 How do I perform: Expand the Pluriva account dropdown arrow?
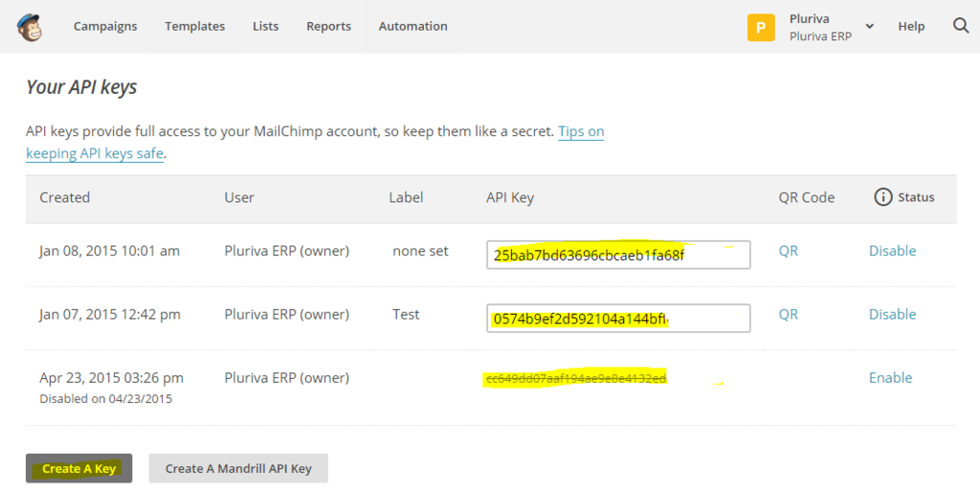click(x=870, y=27)
